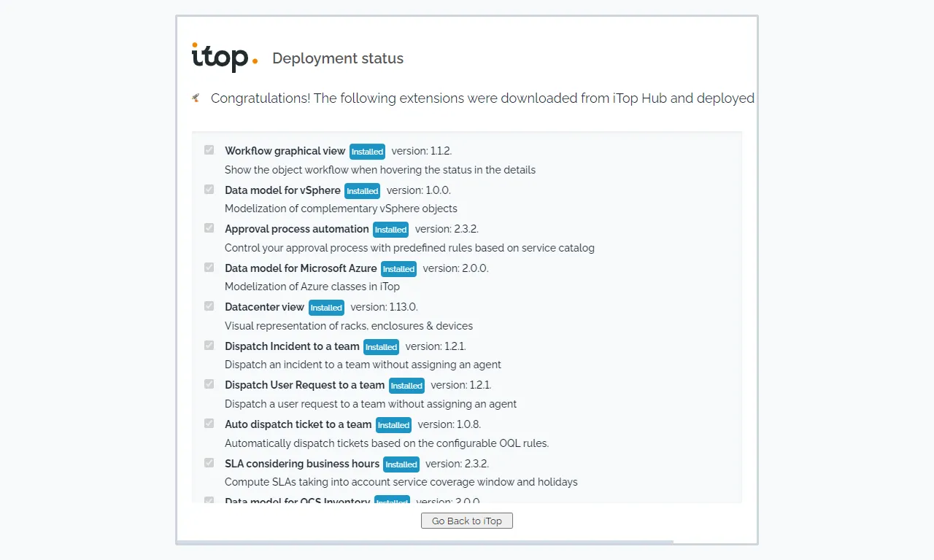
Task: Click Approval process automation 'version: 2.3.2.' text
Action: [447, 229]
